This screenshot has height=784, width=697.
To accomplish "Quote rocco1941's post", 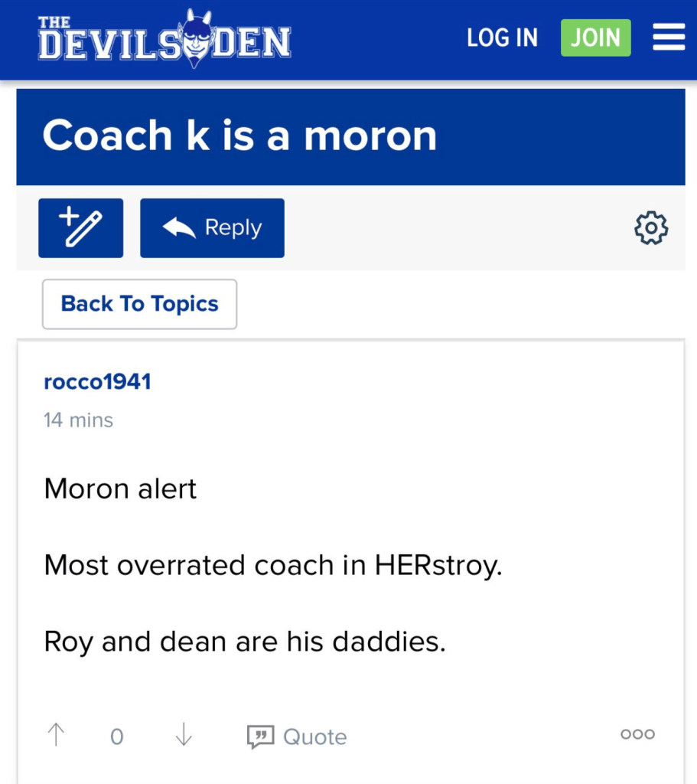I will [297, 737].
